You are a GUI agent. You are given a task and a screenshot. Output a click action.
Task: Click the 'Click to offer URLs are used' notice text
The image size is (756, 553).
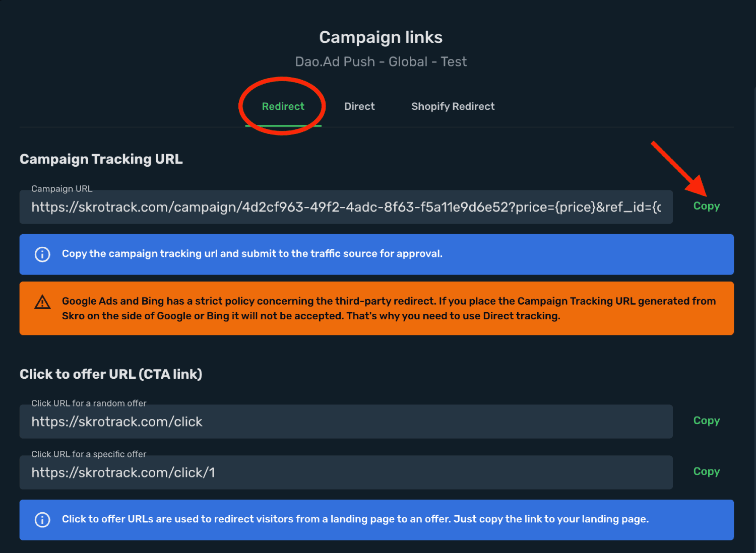coord(355,519)
